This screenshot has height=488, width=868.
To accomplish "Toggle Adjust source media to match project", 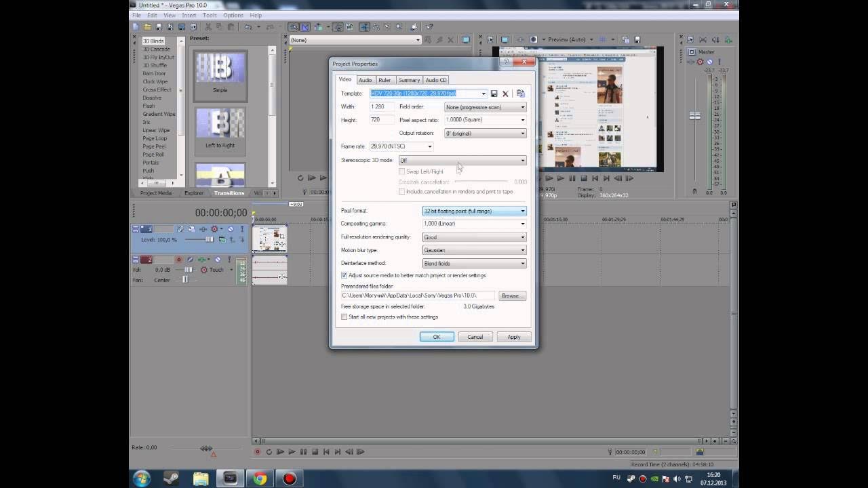I will click(x=344, y=276).
